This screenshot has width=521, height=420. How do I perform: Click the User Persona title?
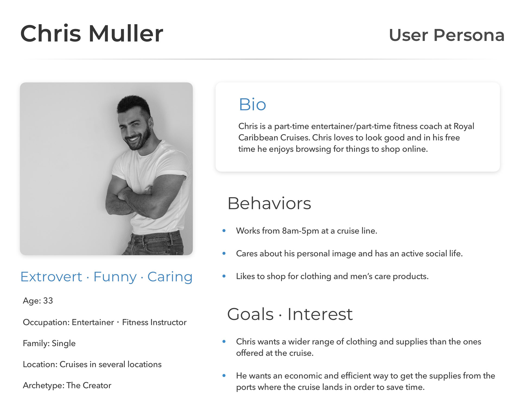[x=447, y=35]
